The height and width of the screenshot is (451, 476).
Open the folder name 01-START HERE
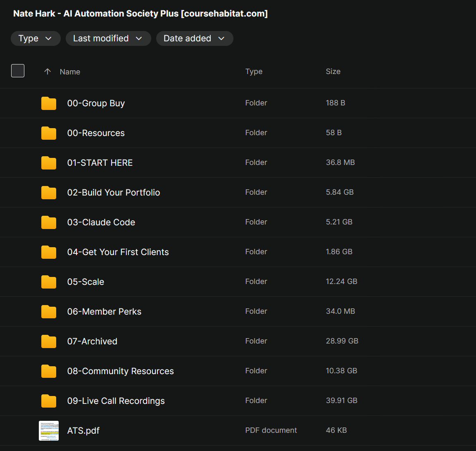100,163
